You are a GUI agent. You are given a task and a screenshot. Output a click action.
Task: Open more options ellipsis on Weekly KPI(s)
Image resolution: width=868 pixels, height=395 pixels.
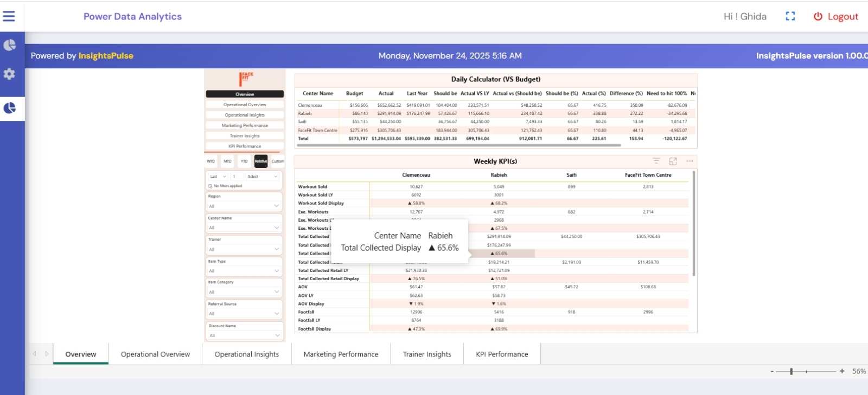pos(690,161)
